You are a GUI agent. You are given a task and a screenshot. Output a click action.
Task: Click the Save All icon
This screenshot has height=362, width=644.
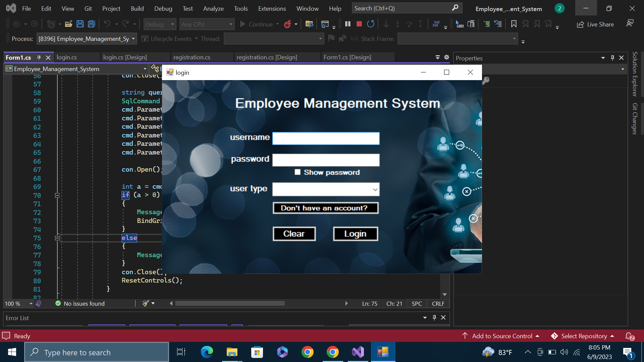pos(91,24)
